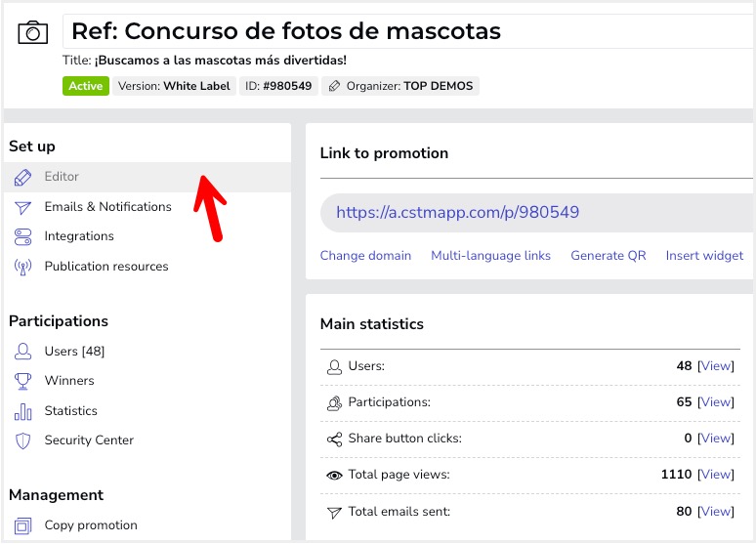Click Change domain link
The image size is (756, 544).
point(365,256)
